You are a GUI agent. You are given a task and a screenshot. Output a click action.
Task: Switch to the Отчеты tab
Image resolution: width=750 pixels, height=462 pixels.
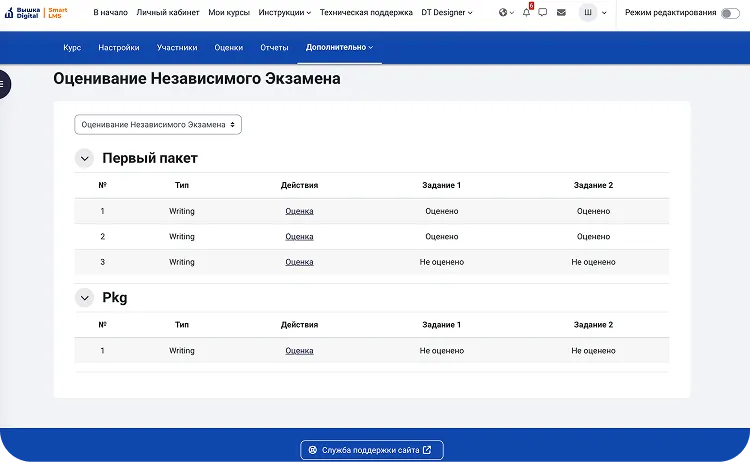click(x=274, y=47)
